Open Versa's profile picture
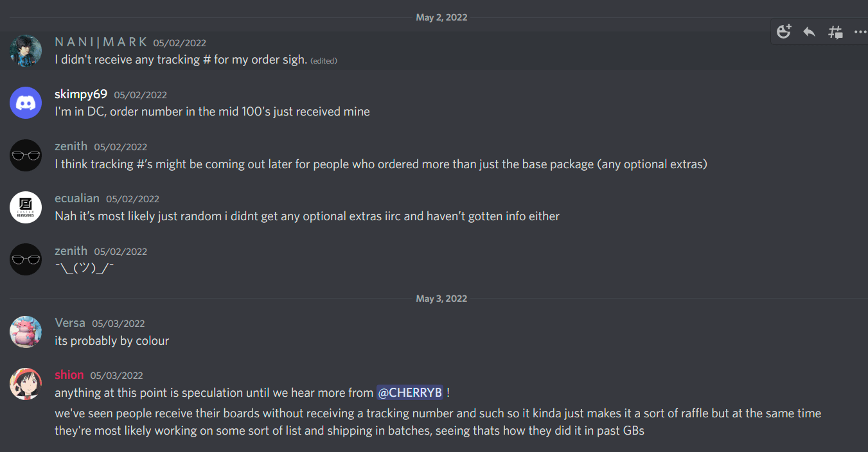 coord(26,332)
